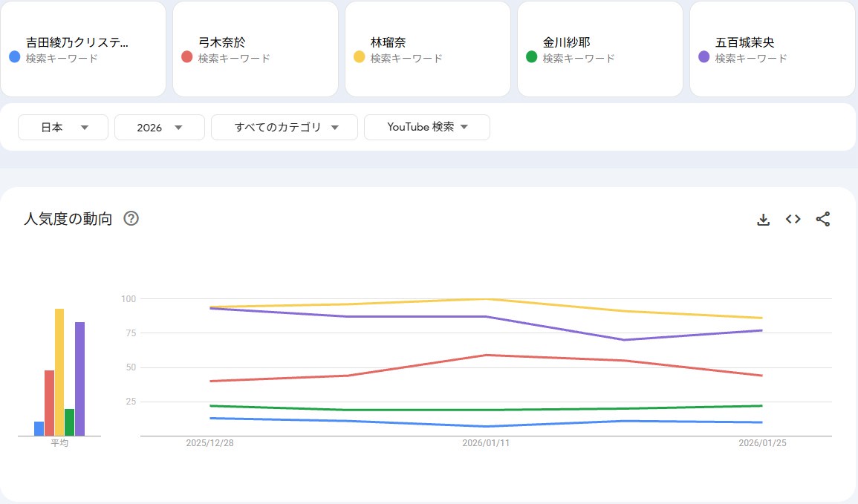Open the すべてのカテゴリ dropdown
858x504 pixels.
pos(285,128)
